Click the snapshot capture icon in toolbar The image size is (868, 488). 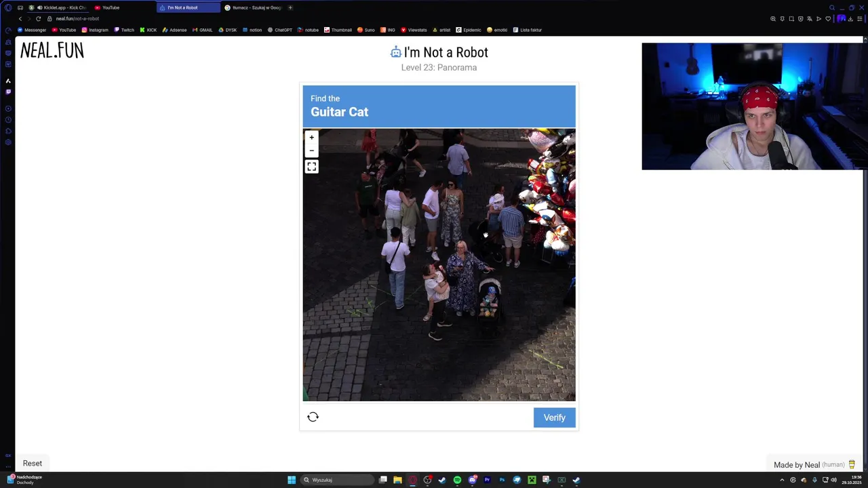[x=791, y=19]
